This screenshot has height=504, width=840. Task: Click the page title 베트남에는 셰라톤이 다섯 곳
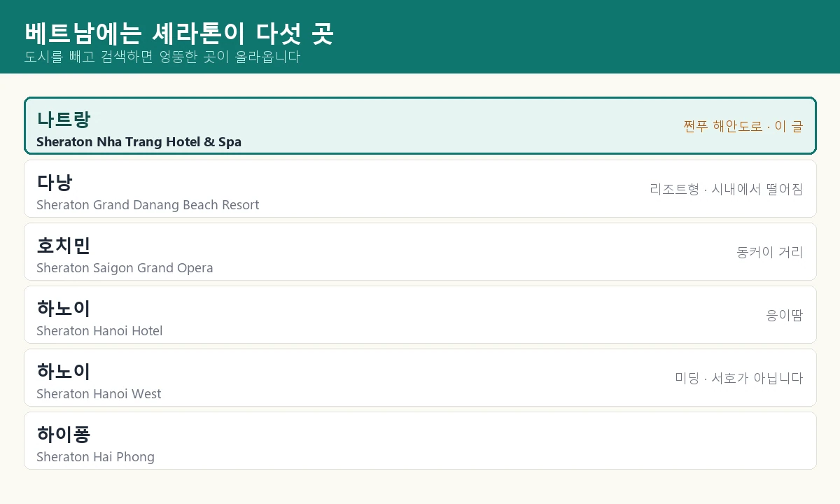click(x=178, y=33)
